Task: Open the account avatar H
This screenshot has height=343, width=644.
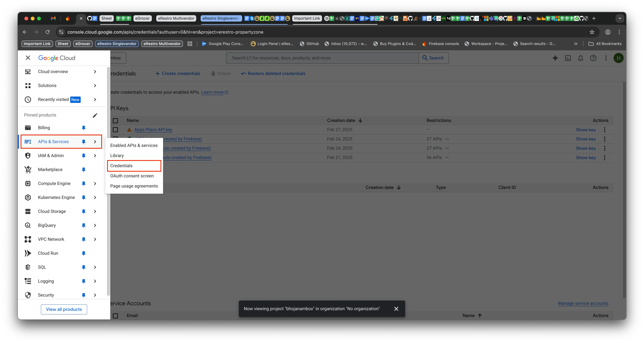Action: [x=618, y=58]
